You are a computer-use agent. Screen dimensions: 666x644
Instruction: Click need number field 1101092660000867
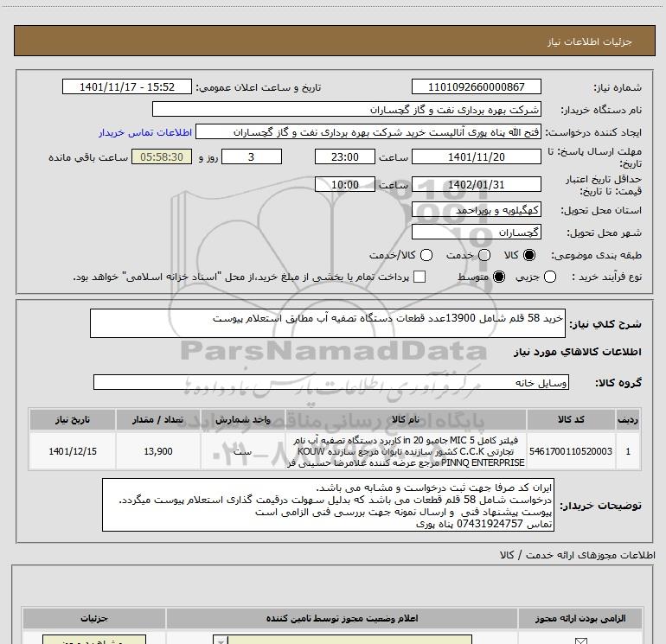[476, 86]
